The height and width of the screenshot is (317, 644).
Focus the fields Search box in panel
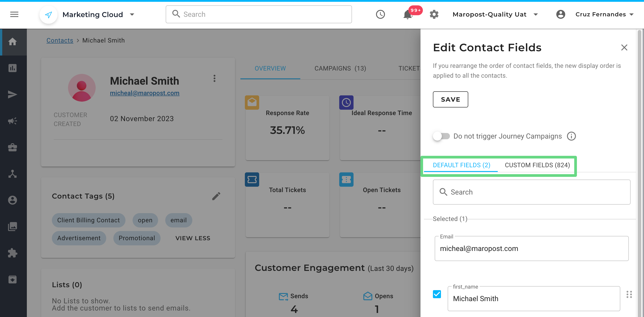(x=532, y=192)
